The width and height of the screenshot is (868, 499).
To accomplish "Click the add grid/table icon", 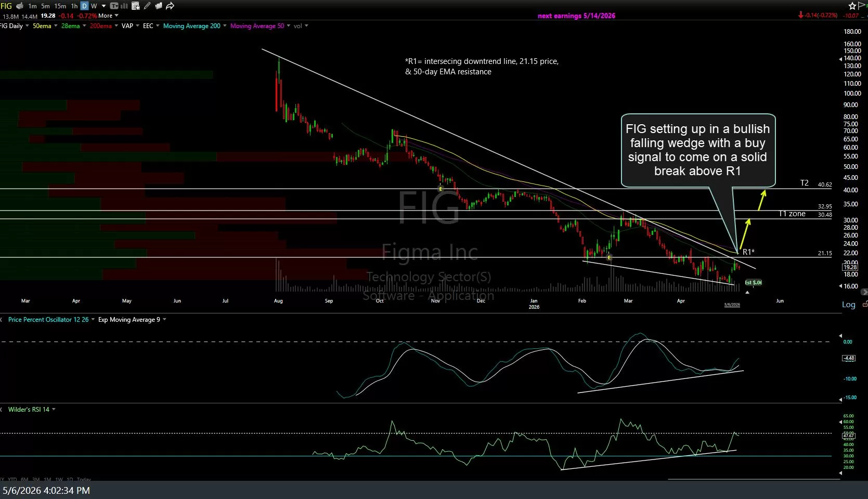I will [136, 6].
